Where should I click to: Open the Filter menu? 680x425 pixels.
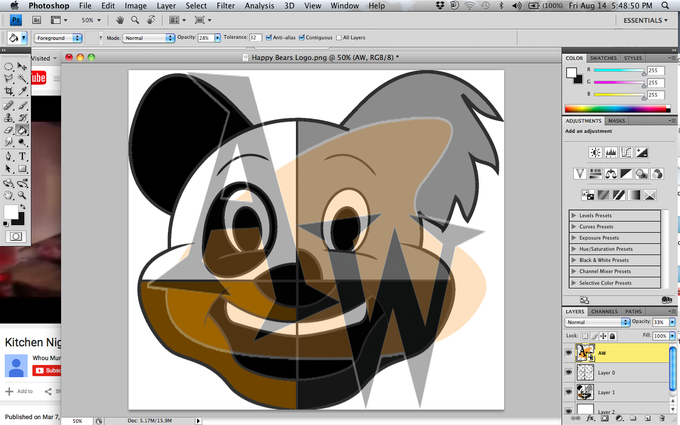click(x=226, y=6)
